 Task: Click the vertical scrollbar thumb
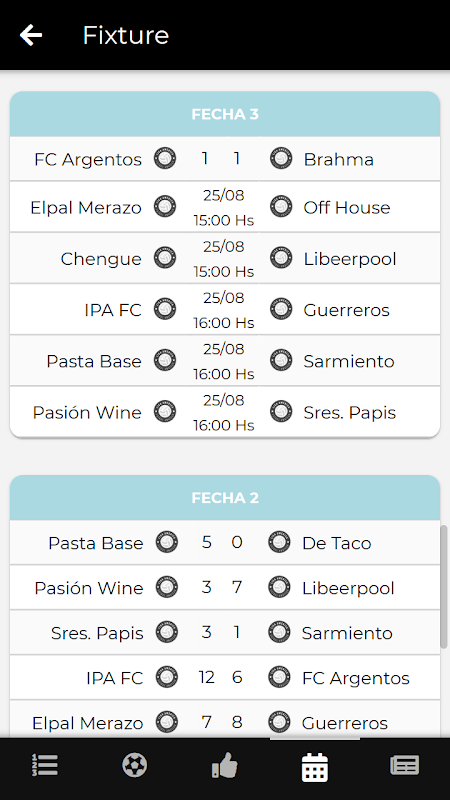pyautogui.click(x=444, y=587)
